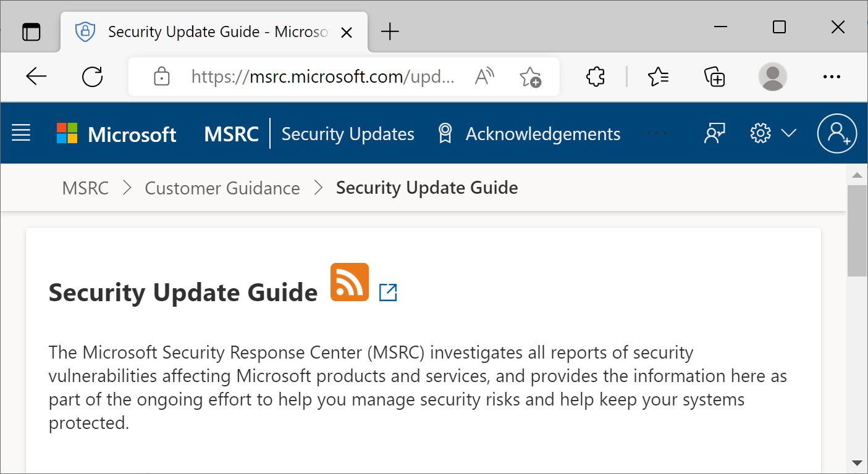The image size is (868, 474).
Task: Click the vertical scrollbar thumb
Action: point(857,230)
